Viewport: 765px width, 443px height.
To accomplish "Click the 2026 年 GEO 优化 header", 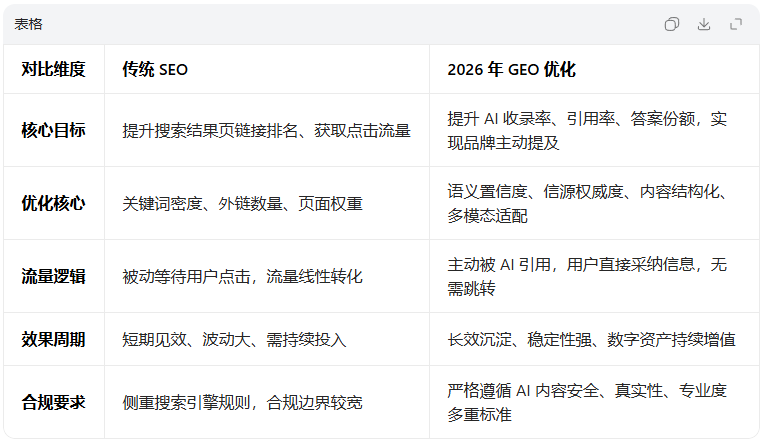I will (x=511, y=70).
